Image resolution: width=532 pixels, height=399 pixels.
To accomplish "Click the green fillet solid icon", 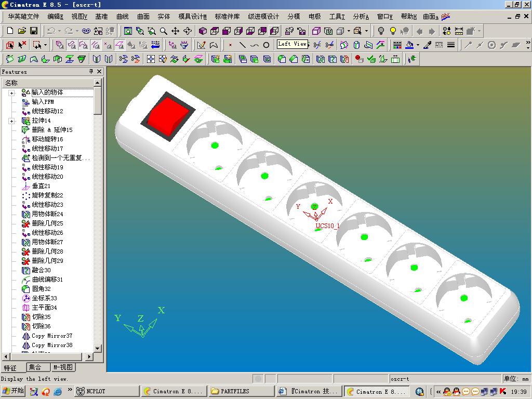I will 282,59.
